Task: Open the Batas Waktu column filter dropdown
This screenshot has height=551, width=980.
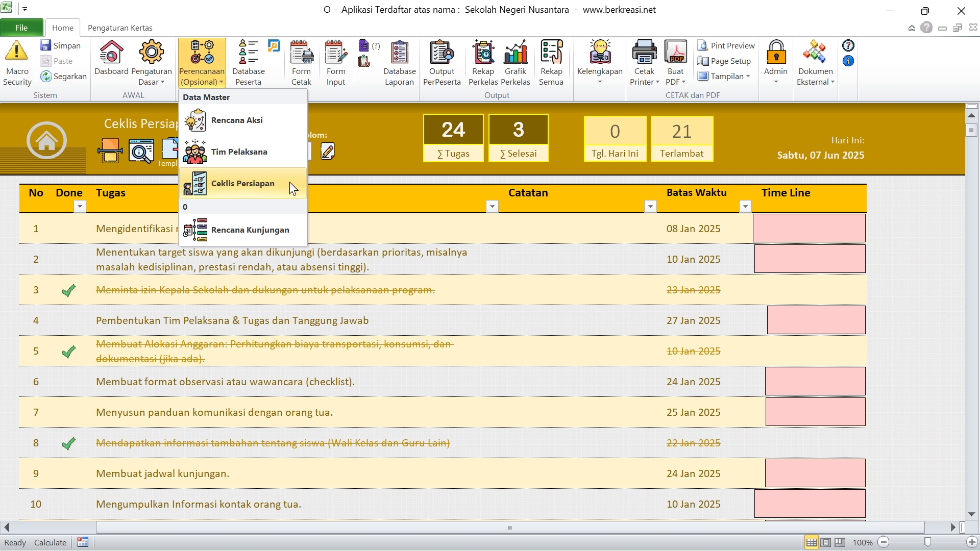Action: tap(745, 206)
